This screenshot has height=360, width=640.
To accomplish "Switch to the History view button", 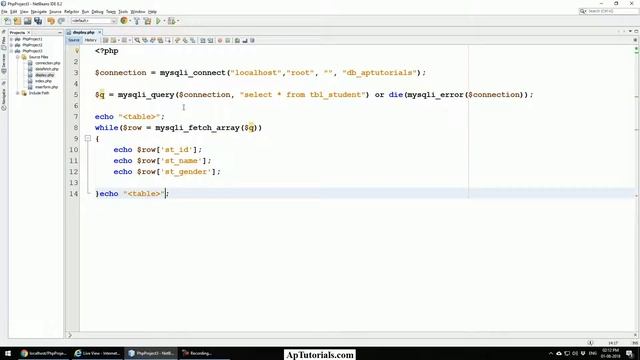I will click(91, 40).
